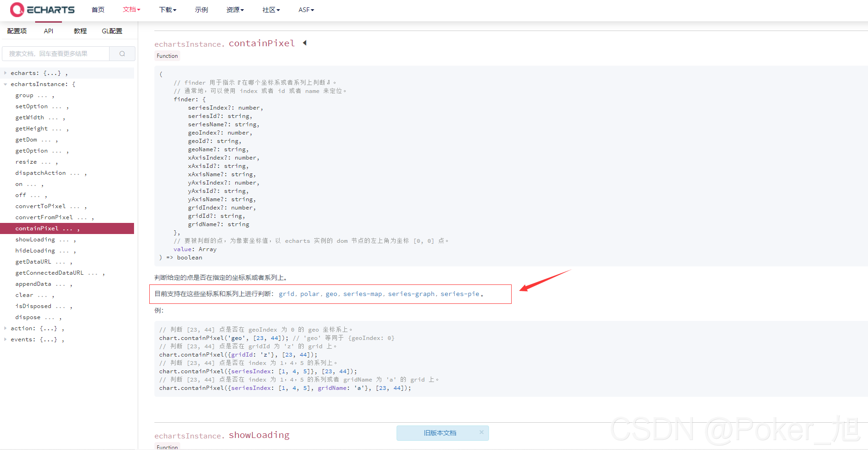
Task: Click the back arrow next to containPixel heading
Action: [x=305, y=43]
